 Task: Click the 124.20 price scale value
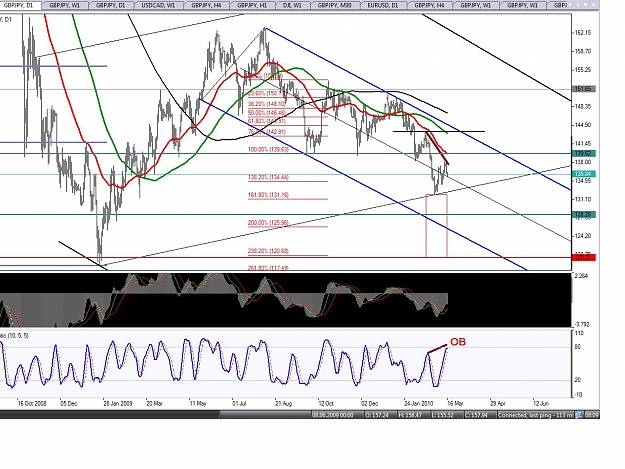coord(583,236)
